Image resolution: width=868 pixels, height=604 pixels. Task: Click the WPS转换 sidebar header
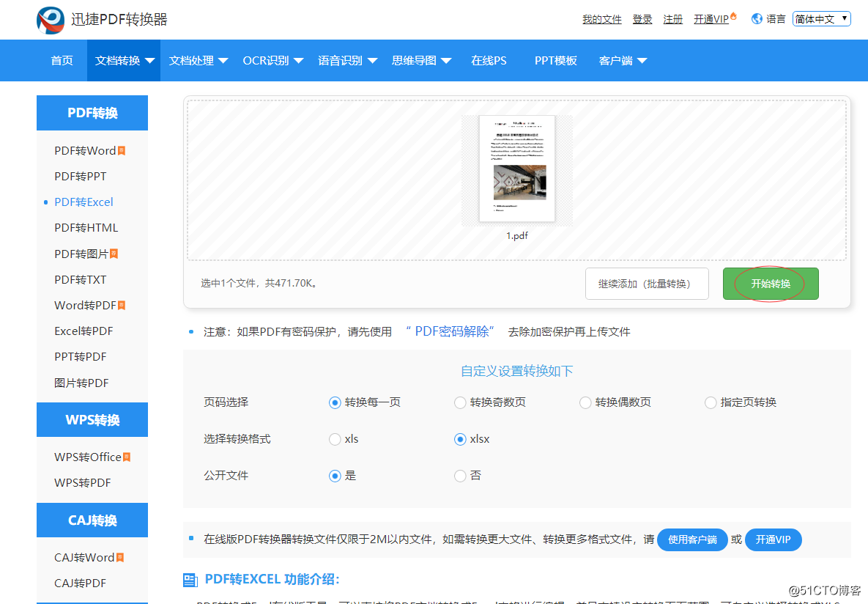point(92,420)
